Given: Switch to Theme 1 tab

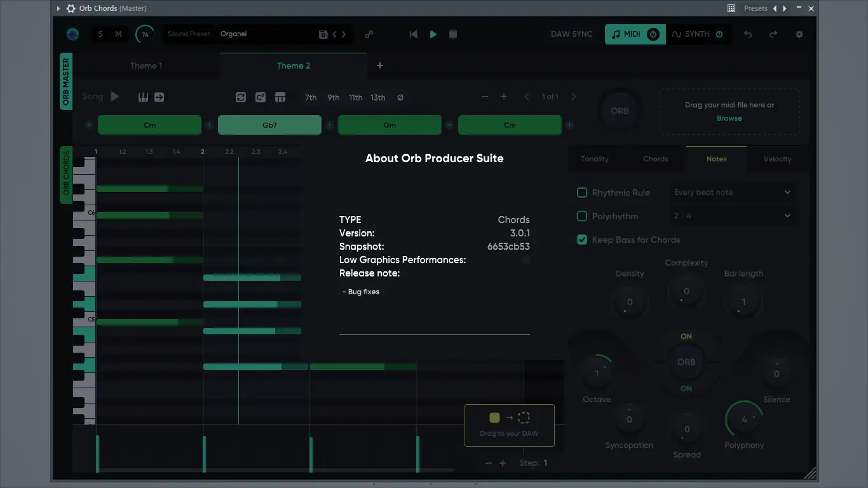Looking at the screenshot, I should [146, 65].
